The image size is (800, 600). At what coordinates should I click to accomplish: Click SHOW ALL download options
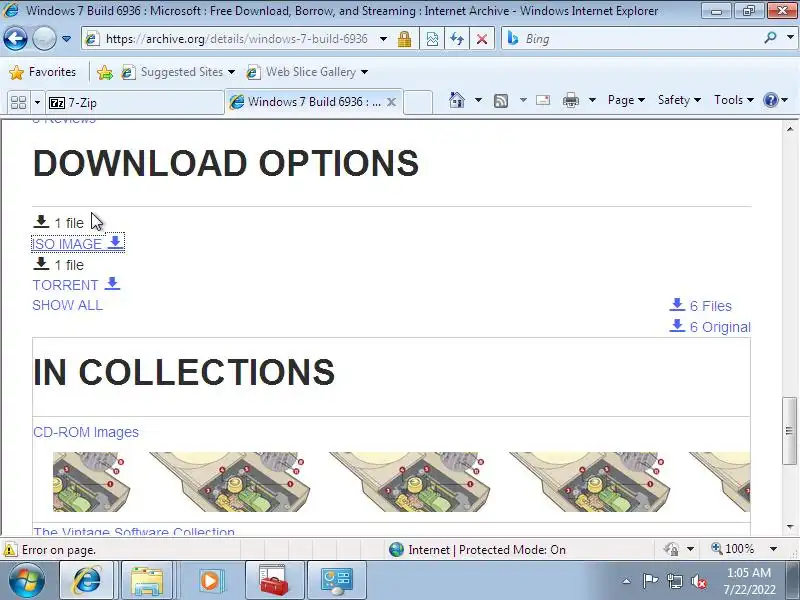pos(67,305)
